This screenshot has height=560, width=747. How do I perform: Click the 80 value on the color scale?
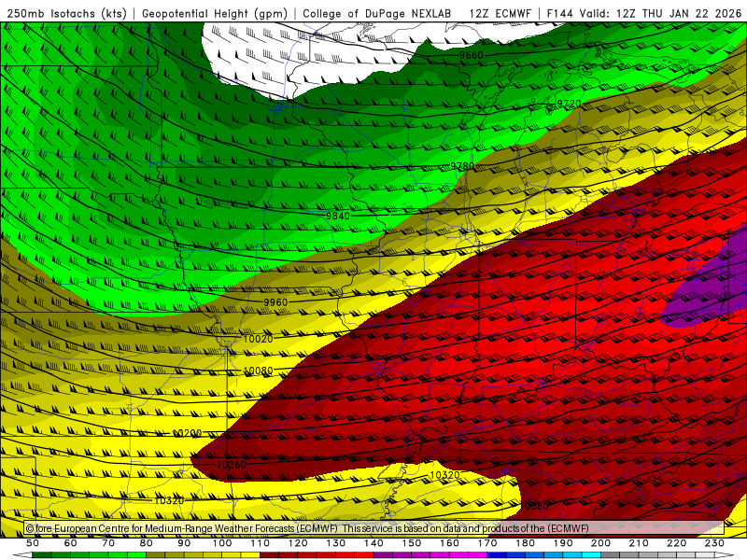tap(147, 543)
